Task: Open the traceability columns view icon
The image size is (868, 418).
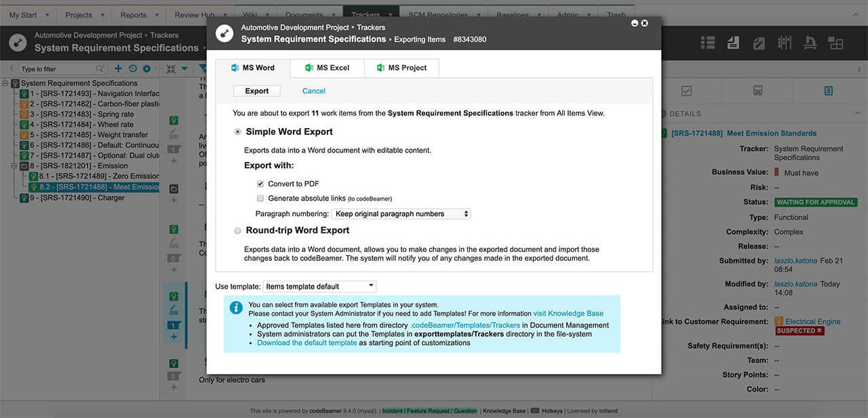Action: (785, 43)
